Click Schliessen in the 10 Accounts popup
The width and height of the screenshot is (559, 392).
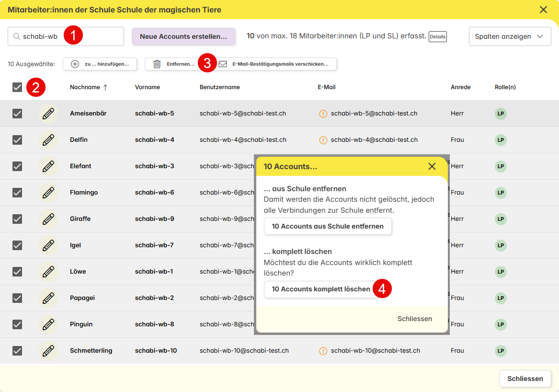pos(414,319)
